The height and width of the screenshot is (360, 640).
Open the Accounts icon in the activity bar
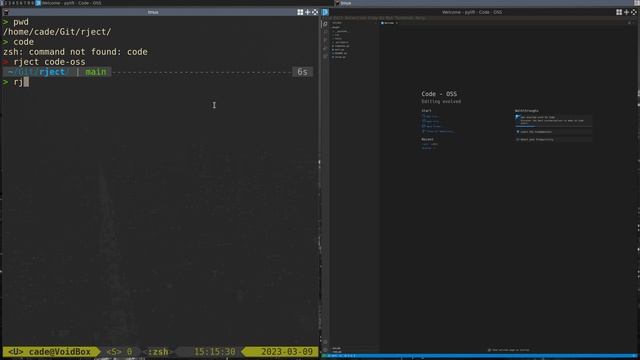325,342
